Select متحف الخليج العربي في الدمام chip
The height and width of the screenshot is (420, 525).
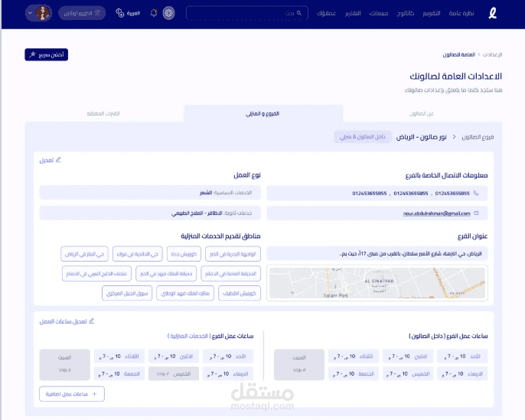click(x=96, y=273)
